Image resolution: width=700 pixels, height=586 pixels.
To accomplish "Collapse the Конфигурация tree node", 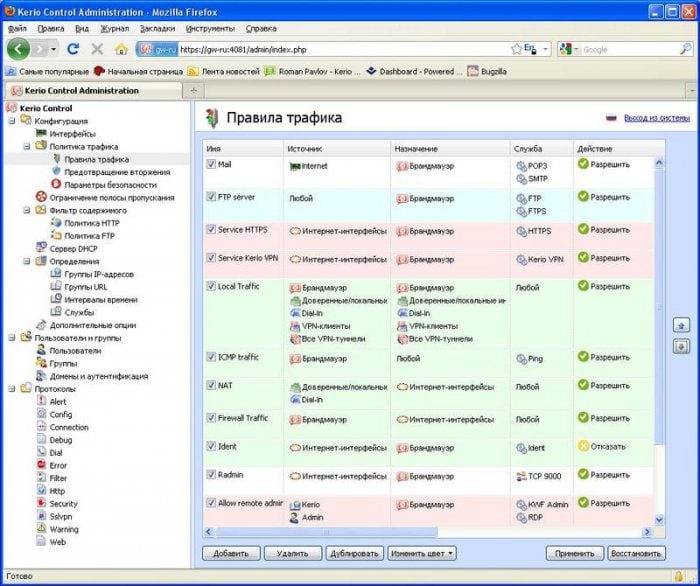I will coord(12,121).
